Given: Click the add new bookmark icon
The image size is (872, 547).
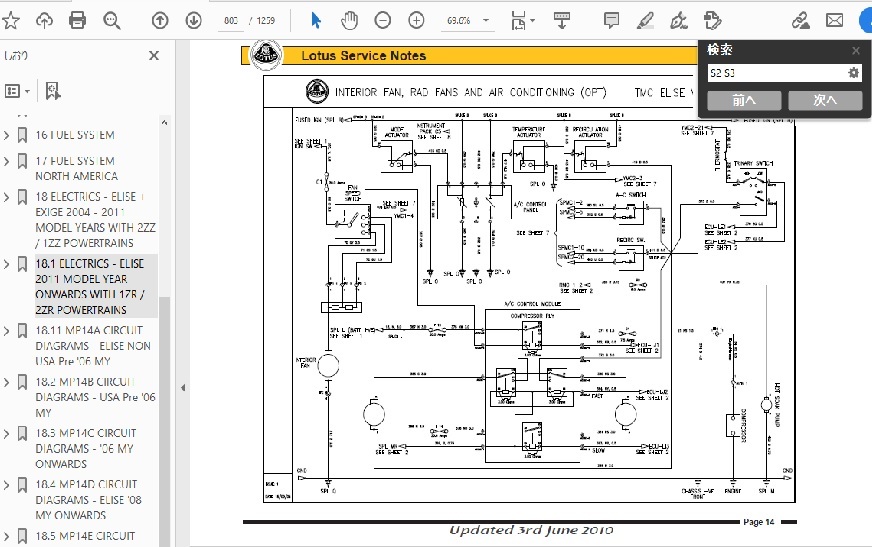Looking at the screenshot, I should click(53, 91).
